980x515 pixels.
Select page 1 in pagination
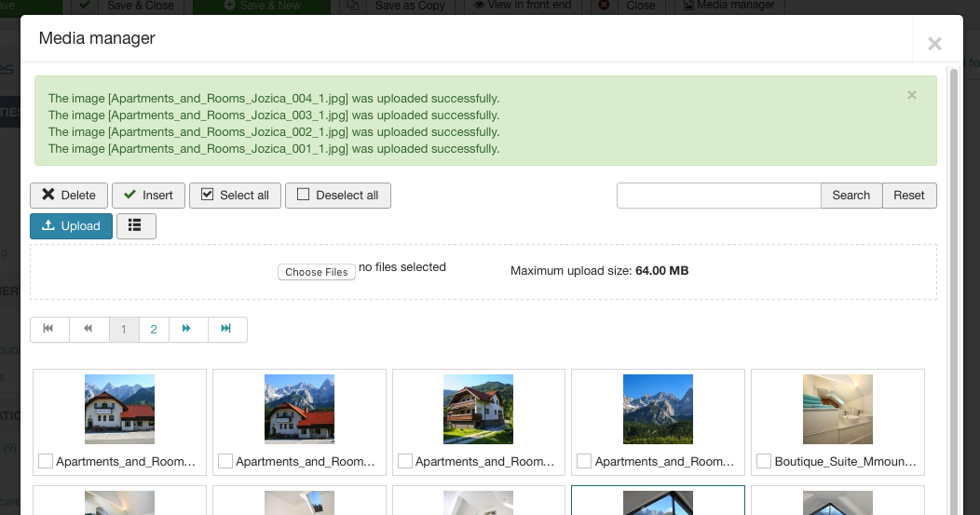tap(124, 329)
